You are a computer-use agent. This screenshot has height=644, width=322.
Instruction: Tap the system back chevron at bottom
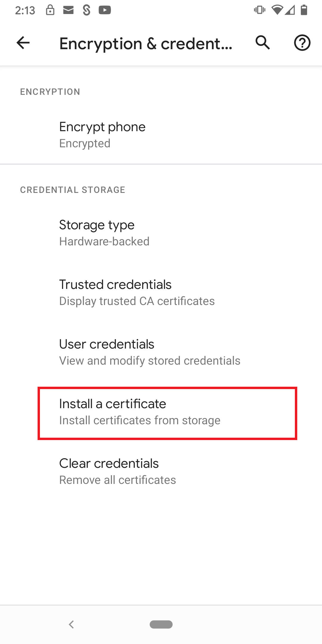pos(71,624)
